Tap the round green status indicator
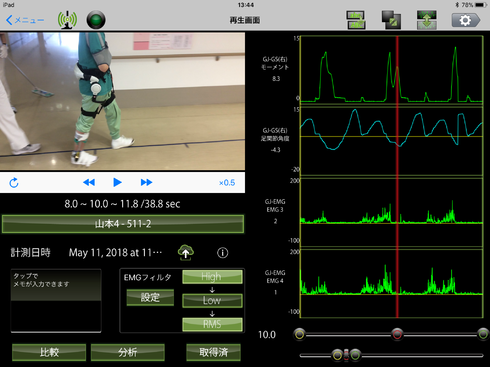Viewport: 490px width, 367px height. (96, 20)
